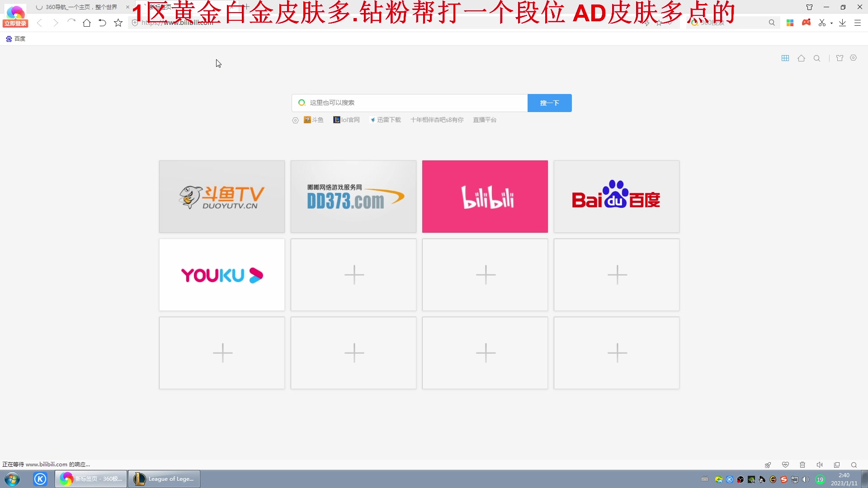Open the downloads arrow icon
868x488 pixels.
(x=842, y=23)
